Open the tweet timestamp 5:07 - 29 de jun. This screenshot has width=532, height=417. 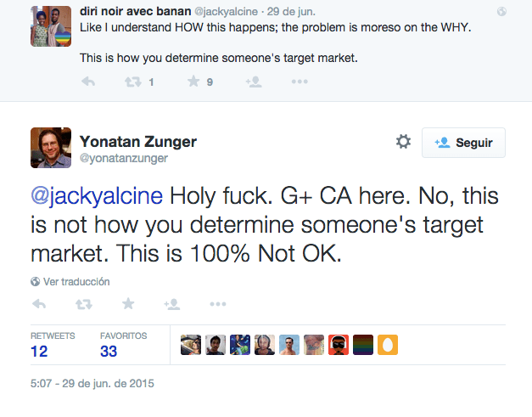point(92,383)
